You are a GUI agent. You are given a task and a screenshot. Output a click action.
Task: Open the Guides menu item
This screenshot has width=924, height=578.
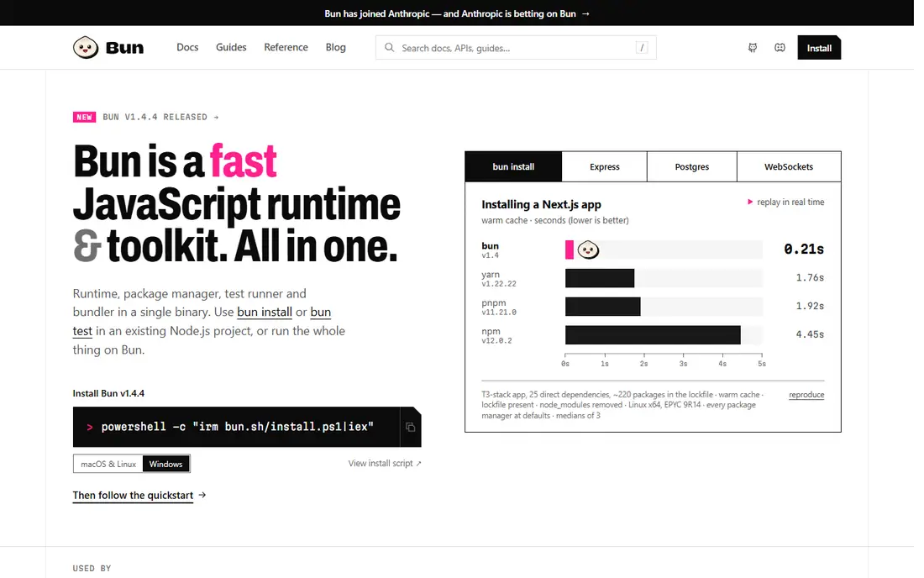[231, 47]
